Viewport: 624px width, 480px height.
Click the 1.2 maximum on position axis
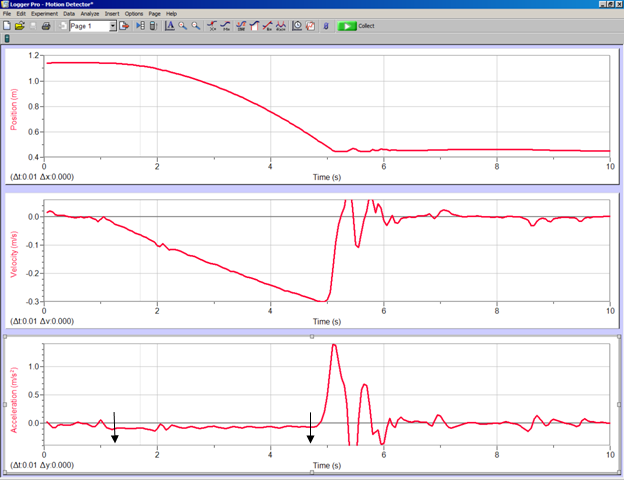[x=35, y=56]
